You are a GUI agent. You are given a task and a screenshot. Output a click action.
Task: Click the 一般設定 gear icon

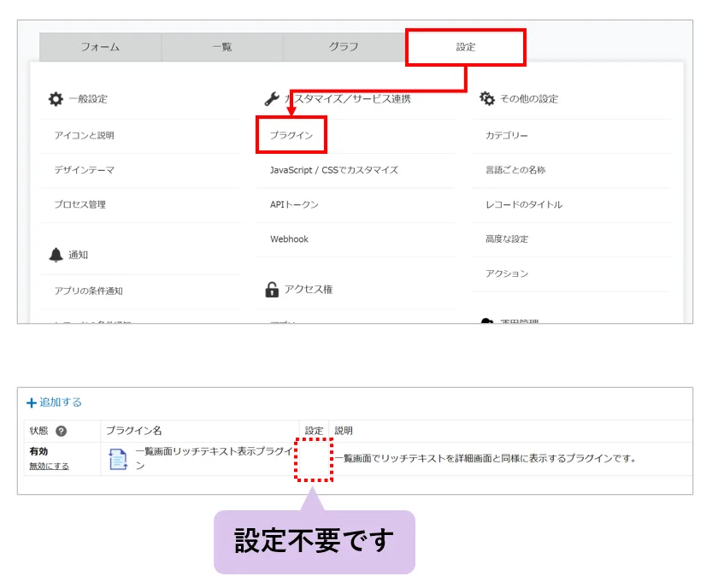click(56, 98)
